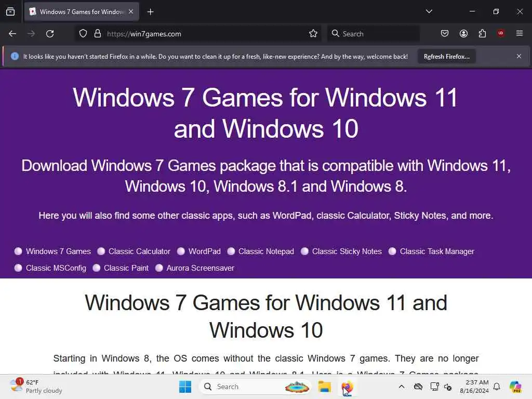
Task: Open File Explorer from the taskbar
Action: point(324,387)
